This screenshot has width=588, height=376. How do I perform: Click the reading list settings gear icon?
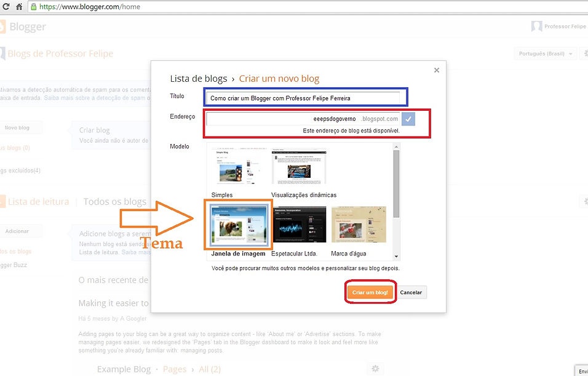(x=586, y=202)
